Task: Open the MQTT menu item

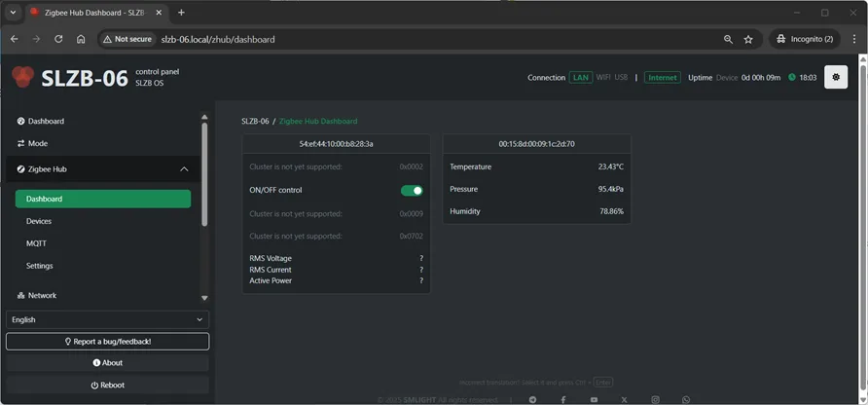Action: 36,243
